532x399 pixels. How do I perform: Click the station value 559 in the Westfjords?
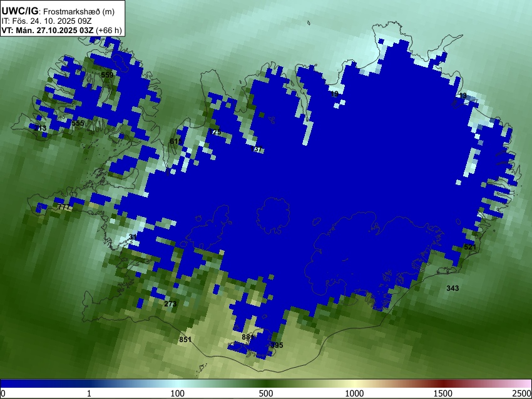107,75
